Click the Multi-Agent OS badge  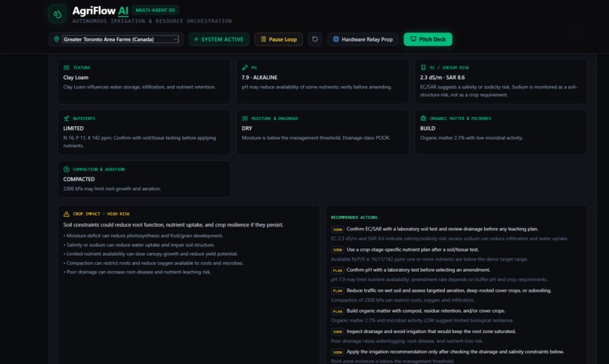click(156, 10)
